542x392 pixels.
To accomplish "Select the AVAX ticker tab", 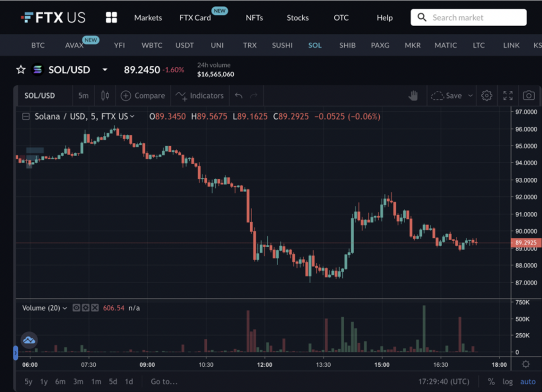I will 75,46.
